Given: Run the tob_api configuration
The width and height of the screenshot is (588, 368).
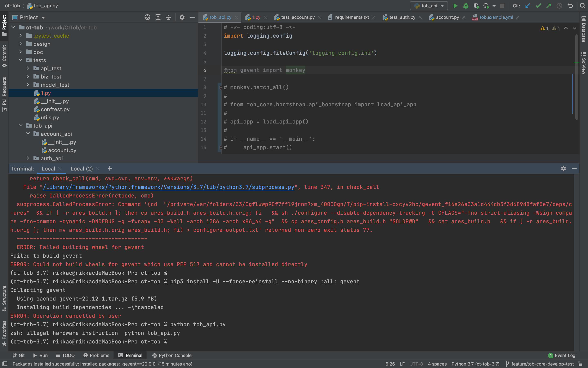Looking at the screenshot, I should 455,6.
